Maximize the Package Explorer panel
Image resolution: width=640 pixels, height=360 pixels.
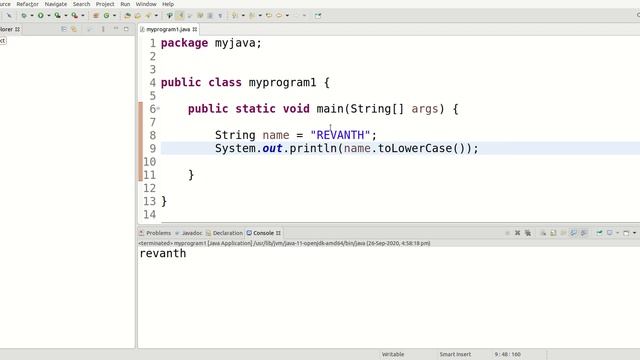[126, 29]
